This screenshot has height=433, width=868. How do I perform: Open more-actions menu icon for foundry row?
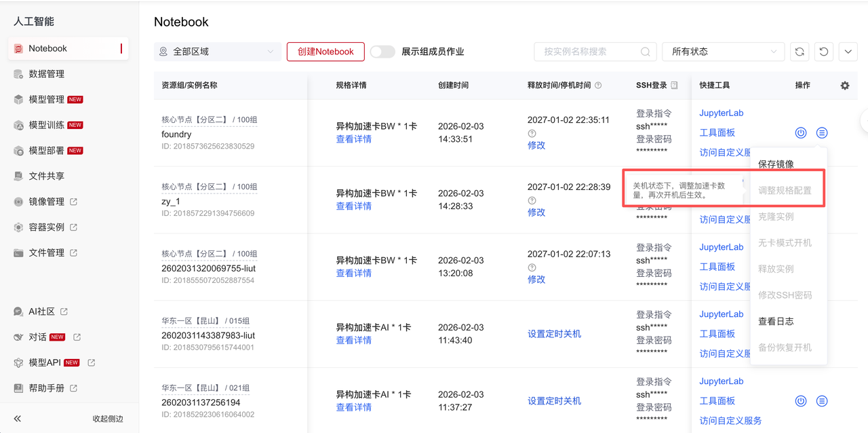click(x=822, y=133)
